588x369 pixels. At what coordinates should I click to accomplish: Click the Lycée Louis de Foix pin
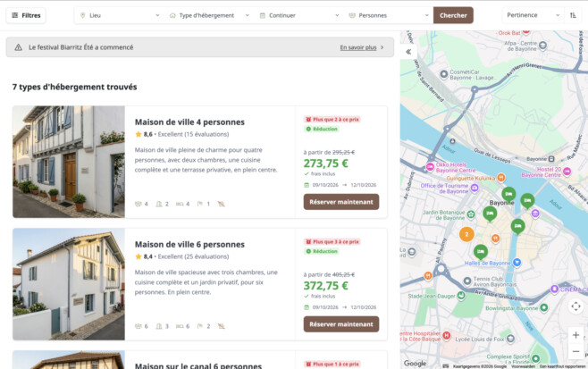tap(510, 339)
